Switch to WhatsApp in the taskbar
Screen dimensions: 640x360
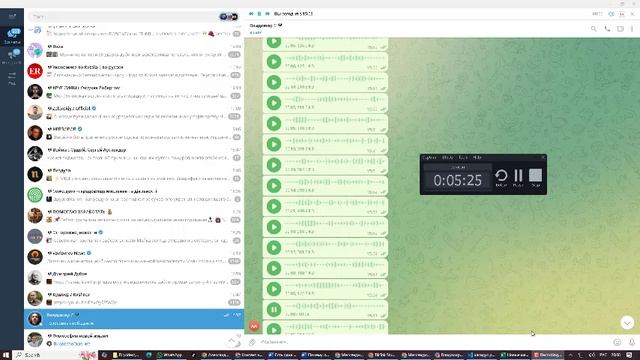[170, 355]
